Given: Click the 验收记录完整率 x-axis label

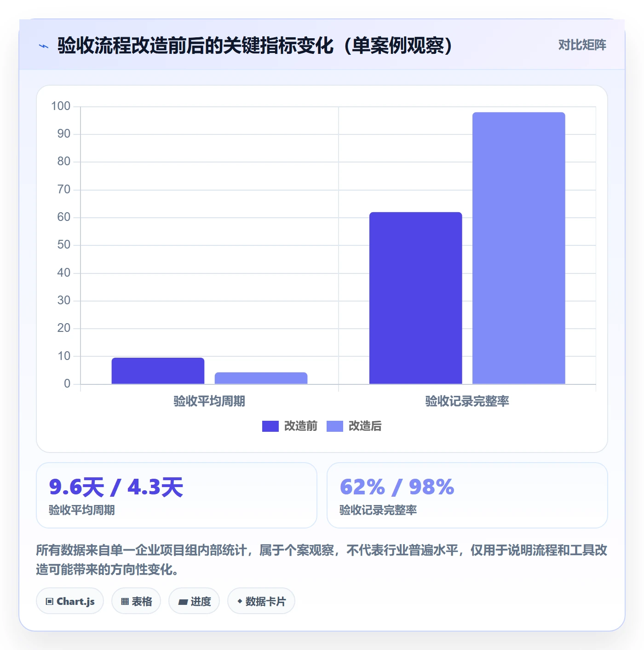Looking at the screenshot, I should [x=467, y=401].
